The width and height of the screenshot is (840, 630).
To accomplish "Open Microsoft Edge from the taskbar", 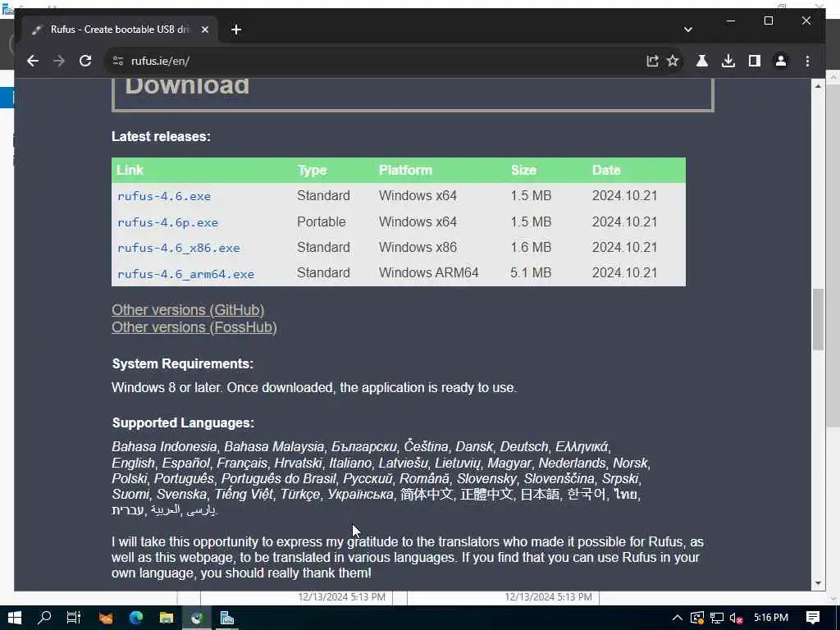I will click(135, 618).
